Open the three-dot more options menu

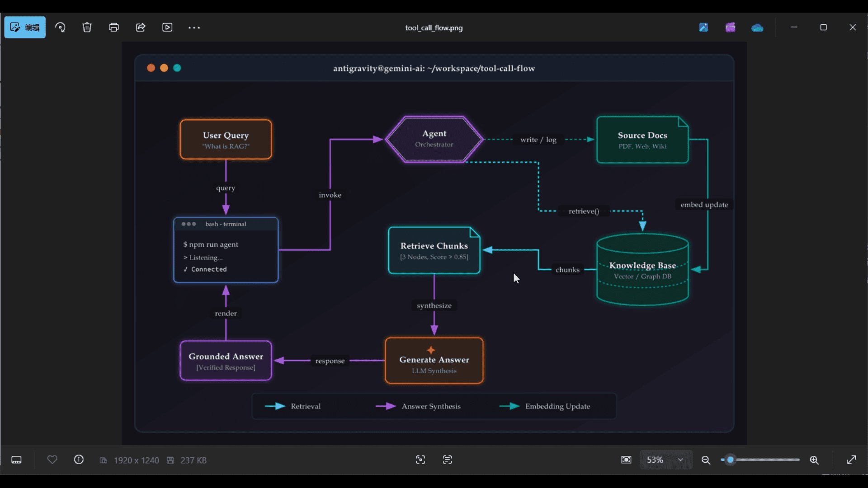[194, 28]
